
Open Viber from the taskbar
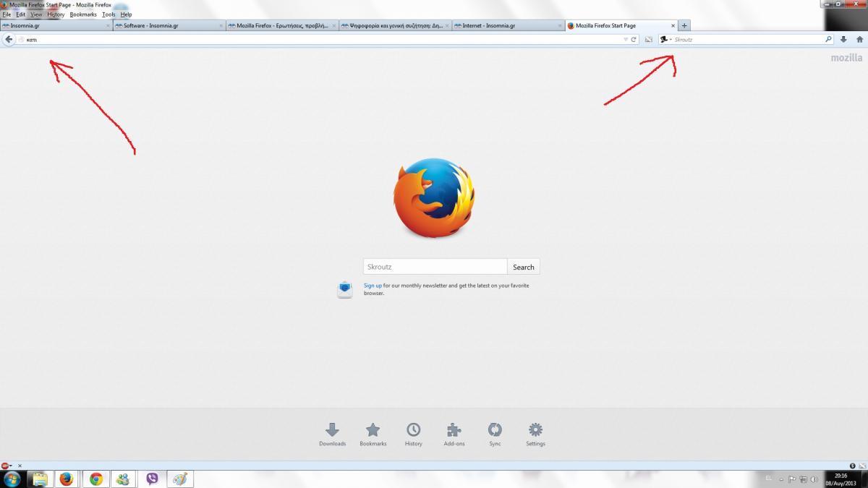(x=151, y=479)
